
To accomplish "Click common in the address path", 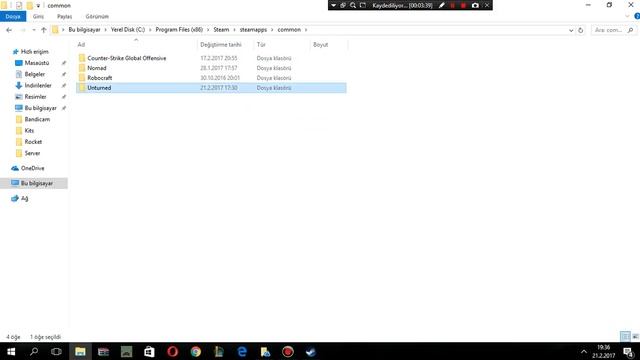I will click(289, 30).
